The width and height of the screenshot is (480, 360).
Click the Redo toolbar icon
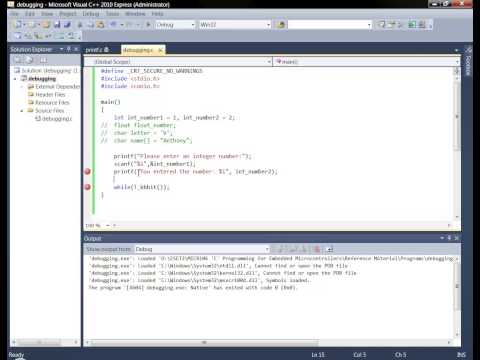pyautogui.click(x=129, y=24)
